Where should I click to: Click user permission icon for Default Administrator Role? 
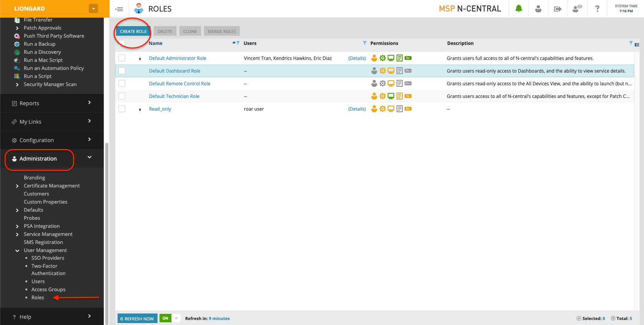[x=374, y=58]
